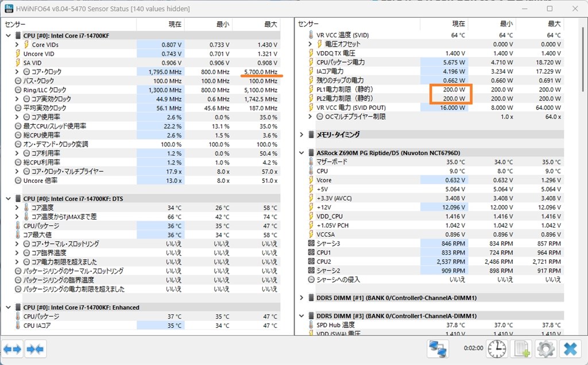This screenshot has width=588, height=365.
Task: Select the PL2電力制限（静的） row
Action: pyautogui.click(x=435, y=98)
